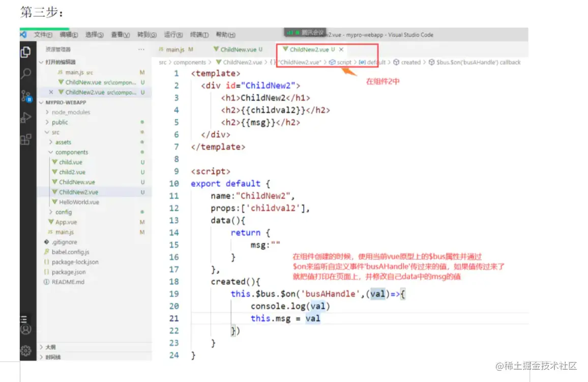Expand the 大纲 outline section
Image resolution: width=588 pixels, height=382 pixels.
[50, 347]
